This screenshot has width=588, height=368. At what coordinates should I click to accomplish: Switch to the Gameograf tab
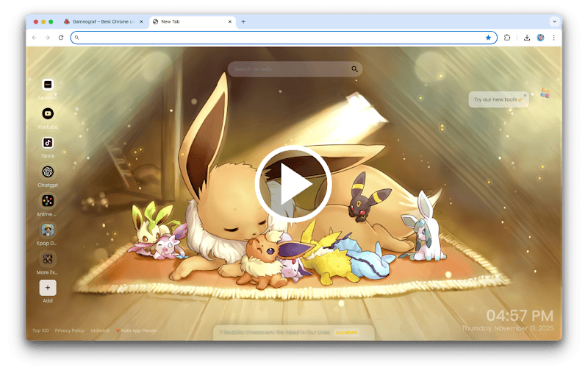click(104, 22)
